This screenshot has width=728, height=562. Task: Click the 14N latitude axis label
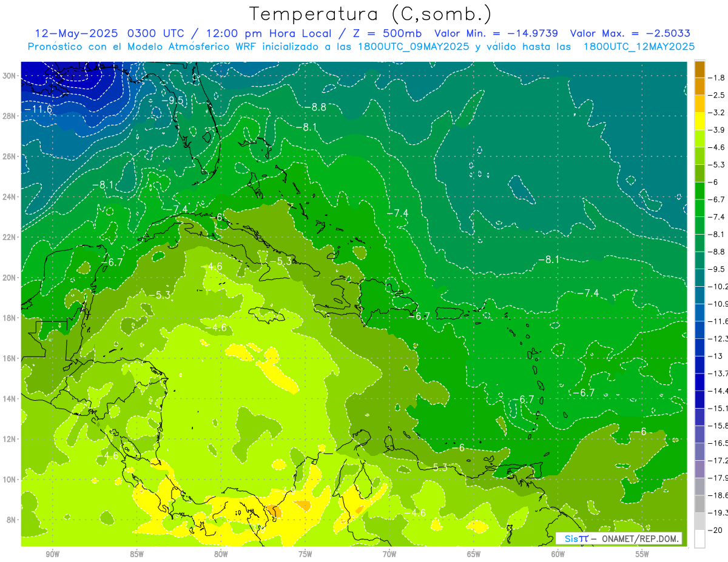click(10, 398)
